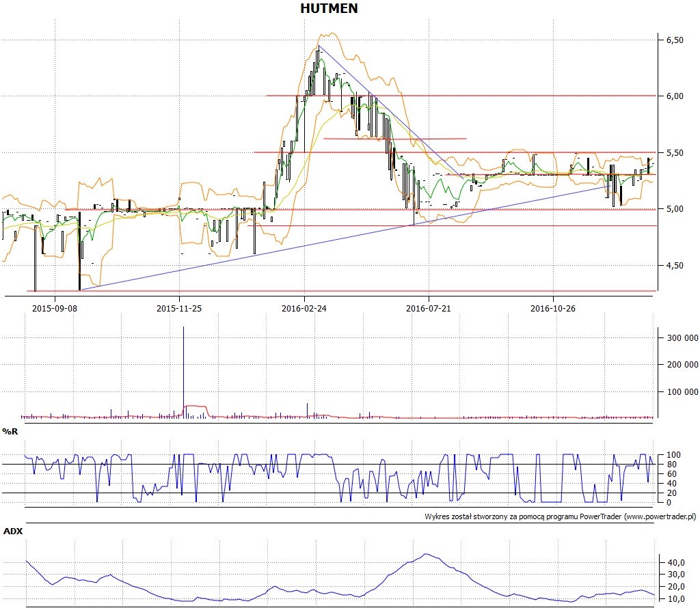Click the 300 000 volume axis label
The image size is (700, 608).
pyautogui.click(x=683, y=338)
